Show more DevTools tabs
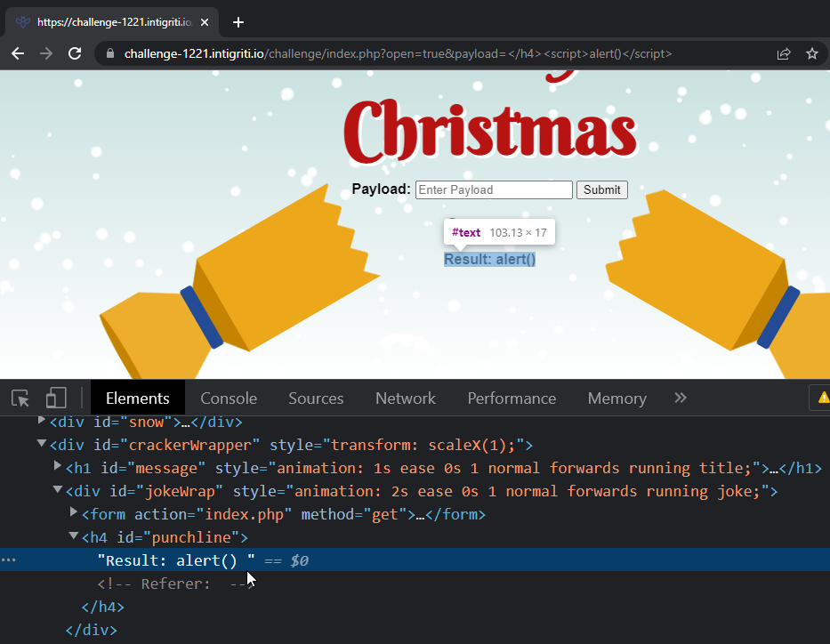 click(x=681, y=398)
